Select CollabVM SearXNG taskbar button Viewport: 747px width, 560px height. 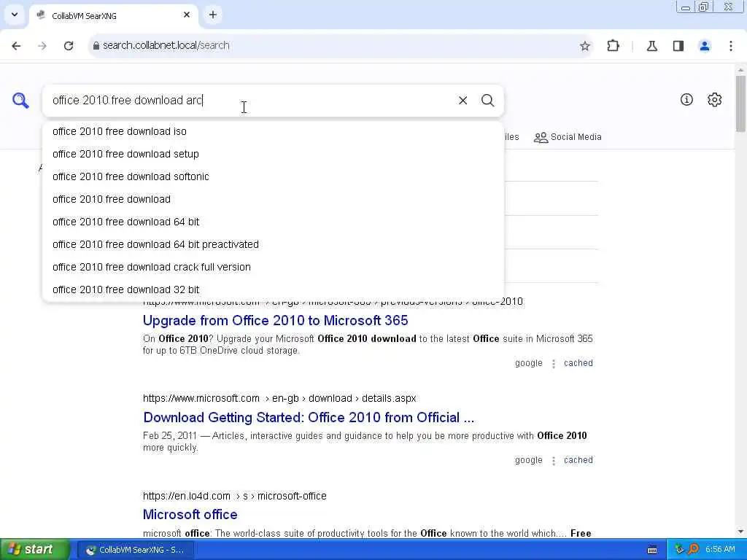point(136,550)
